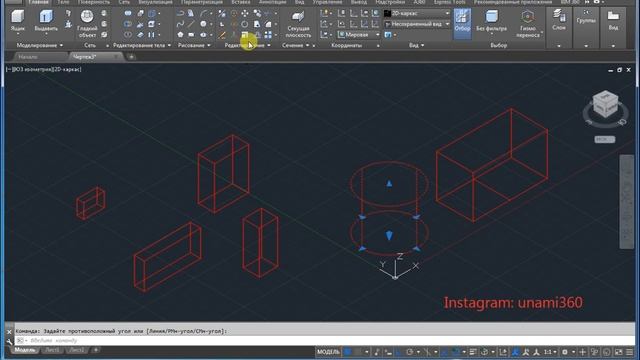The image size is (640, 360).
Task: Select the Circle tool in Рисование panel
Action: [204, 24]
